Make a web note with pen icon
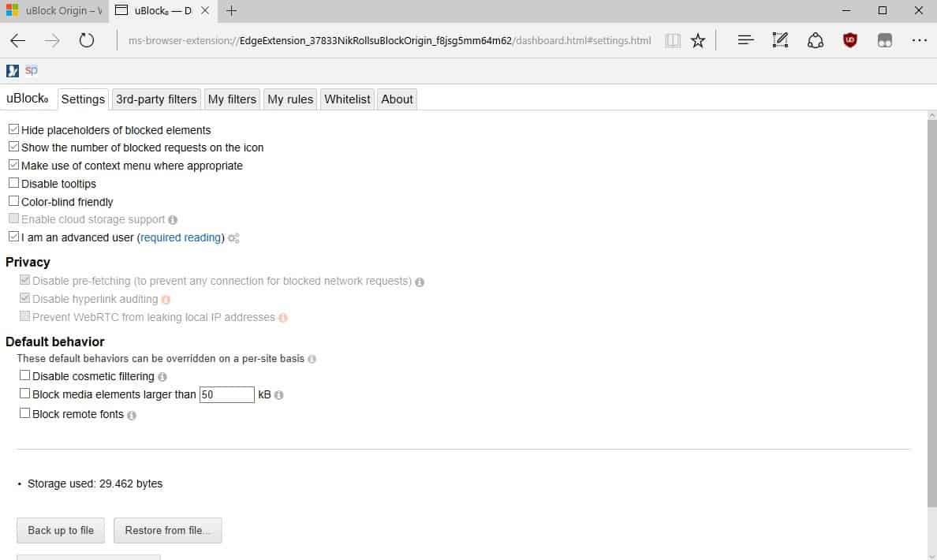The image size is (937, 560). pyautogui.click(x=780, y=40)
